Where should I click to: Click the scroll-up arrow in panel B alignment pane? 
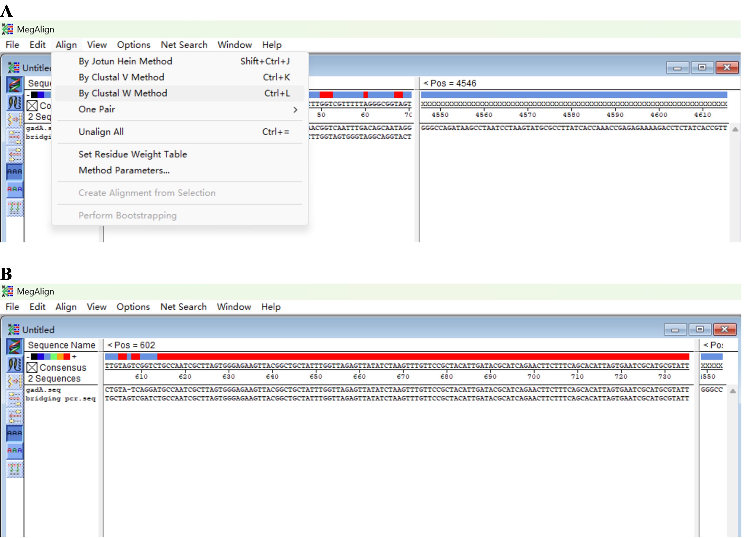(x=733, y=391)
